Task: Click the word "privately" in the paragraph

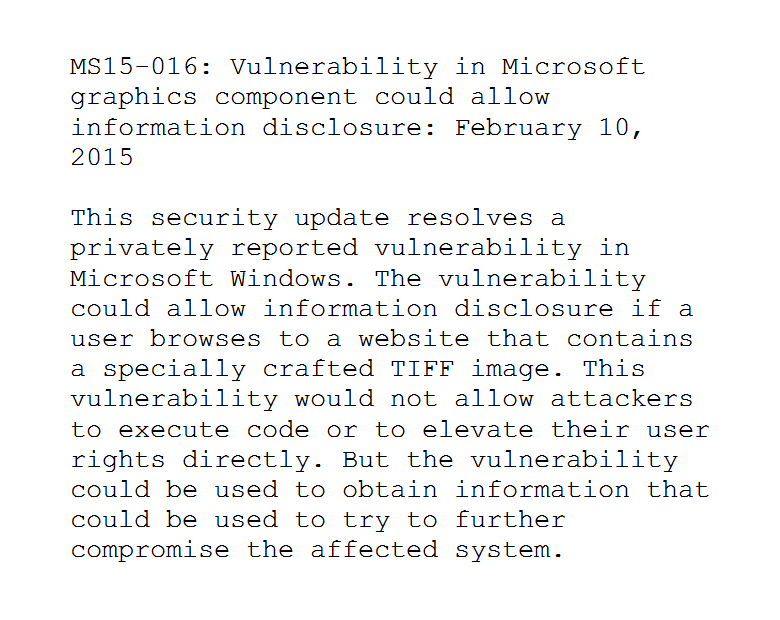Action: click(142, 250)
